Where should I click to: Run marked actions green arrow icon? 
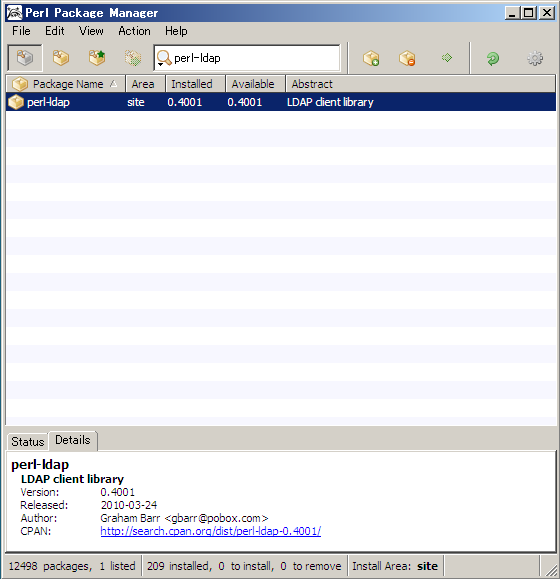[x=447, y=58]
